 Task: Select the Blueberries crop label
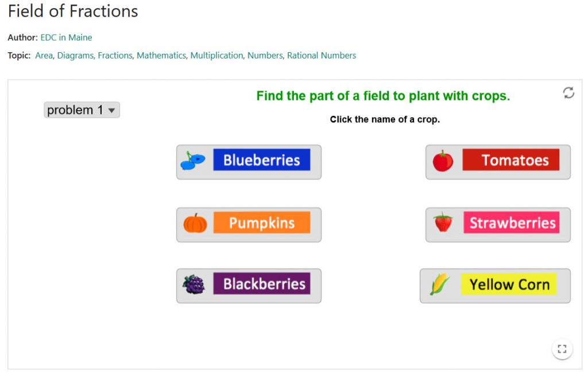pos(262,161)
